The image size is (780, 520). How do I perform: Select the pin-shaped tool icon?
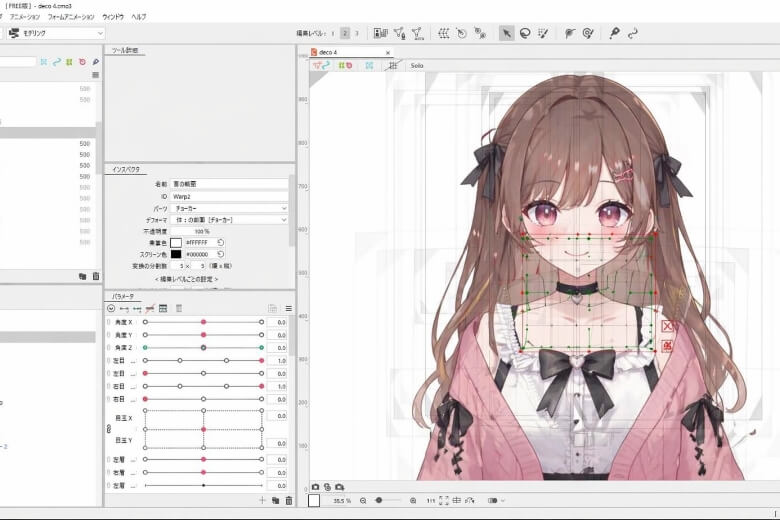[x=614, y=33]
